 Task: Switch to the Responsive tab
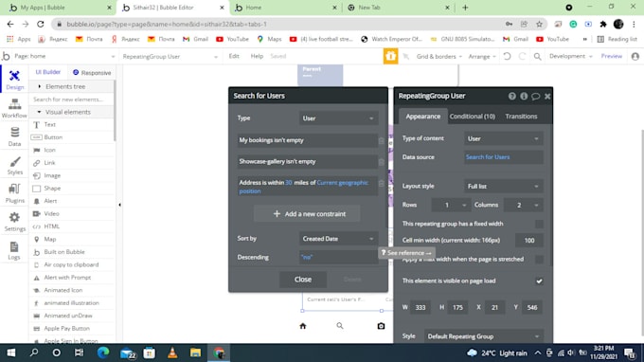point(92,73)
